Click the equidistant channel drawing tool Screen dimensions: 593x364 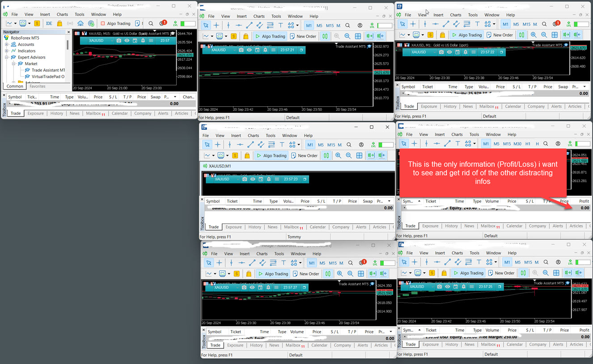(259, 25)
